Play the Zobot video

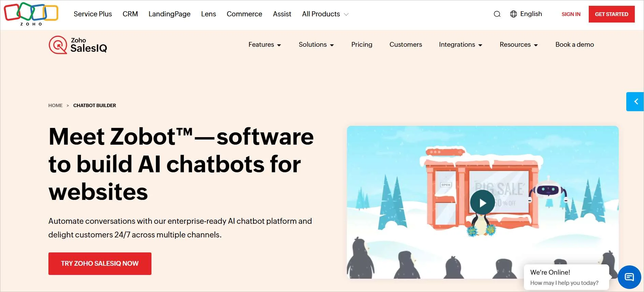tap(482, 203)
